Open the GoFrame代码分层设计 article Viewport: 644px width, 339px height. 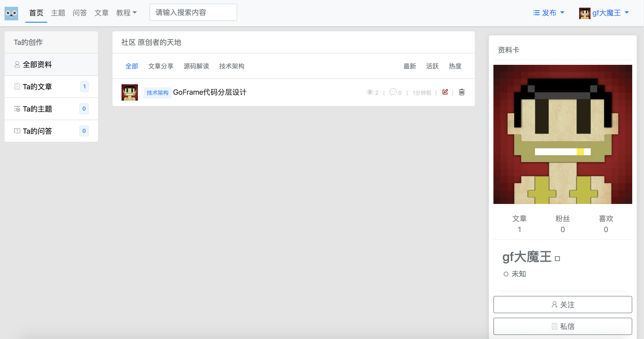tap(210, 92)
